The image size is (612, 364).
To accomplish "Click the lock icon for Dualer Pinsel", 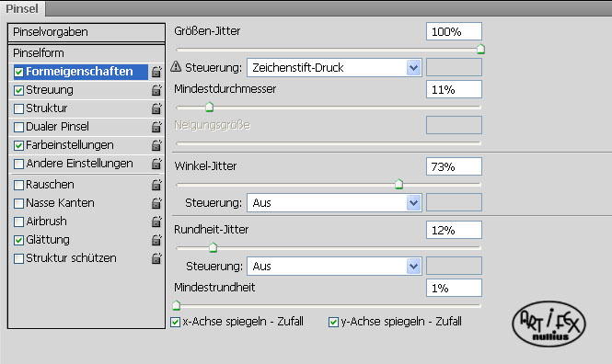I will point(156,127).
